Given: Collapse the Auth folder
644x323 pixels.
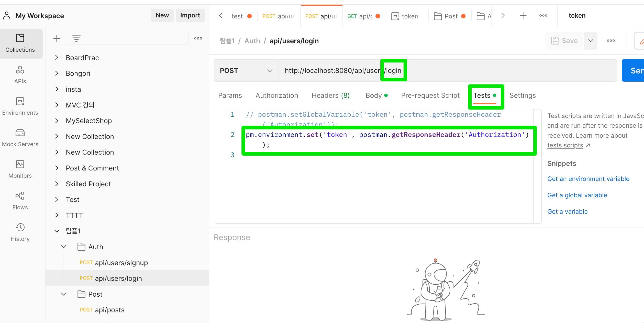Looking at the screenshot, I should pyautogui.click(x=64, y=247).
